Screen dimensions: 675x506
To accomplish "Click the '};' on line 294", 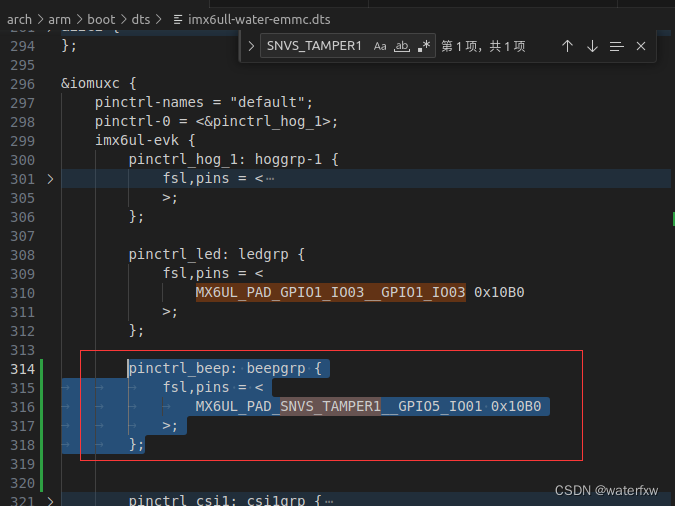I will [x=69, y=45].
